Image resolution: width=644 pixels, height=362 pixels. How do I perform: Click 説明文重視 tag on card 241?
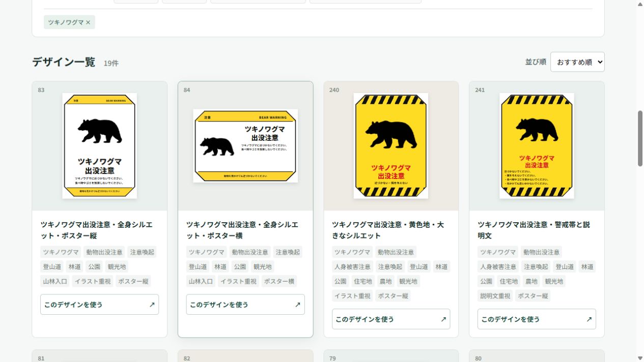495,296
